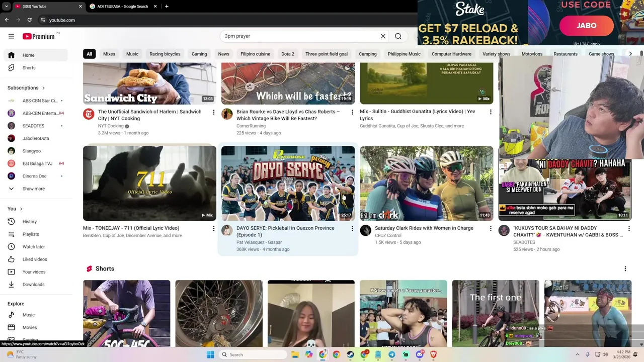Open Siangyoo subscription
Image resolution: width=644 pixels, height=362 pixels.
[x=36, y=151]
